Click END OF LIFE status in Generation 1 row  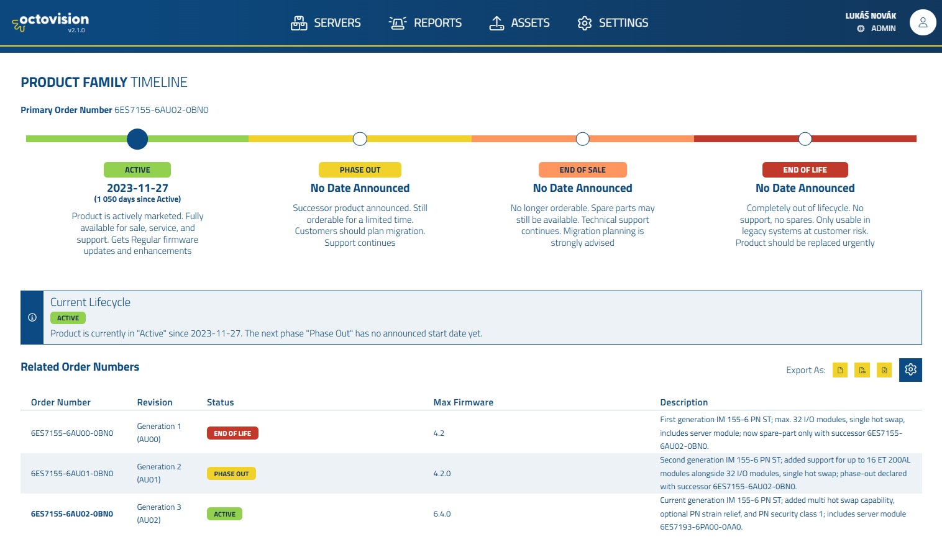232,433
